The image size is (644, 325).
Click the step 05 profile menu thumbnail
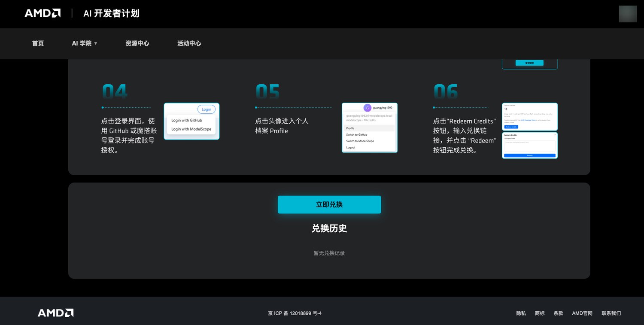coord(370,128)
